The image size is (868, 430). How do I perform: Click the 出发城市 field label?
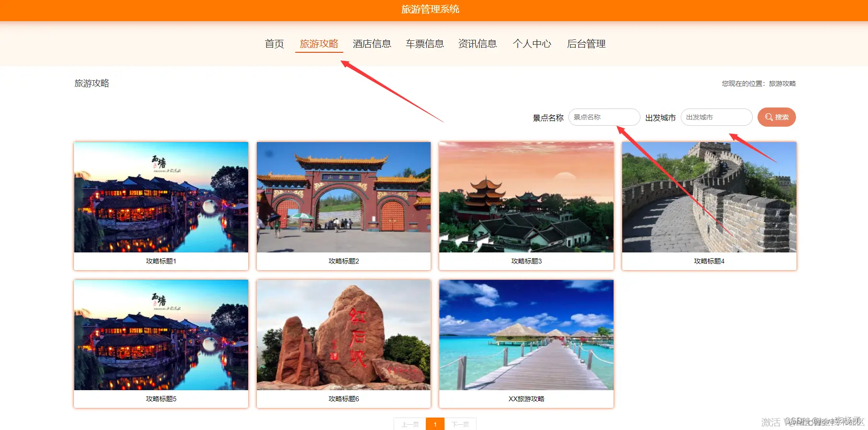point(661,118)
